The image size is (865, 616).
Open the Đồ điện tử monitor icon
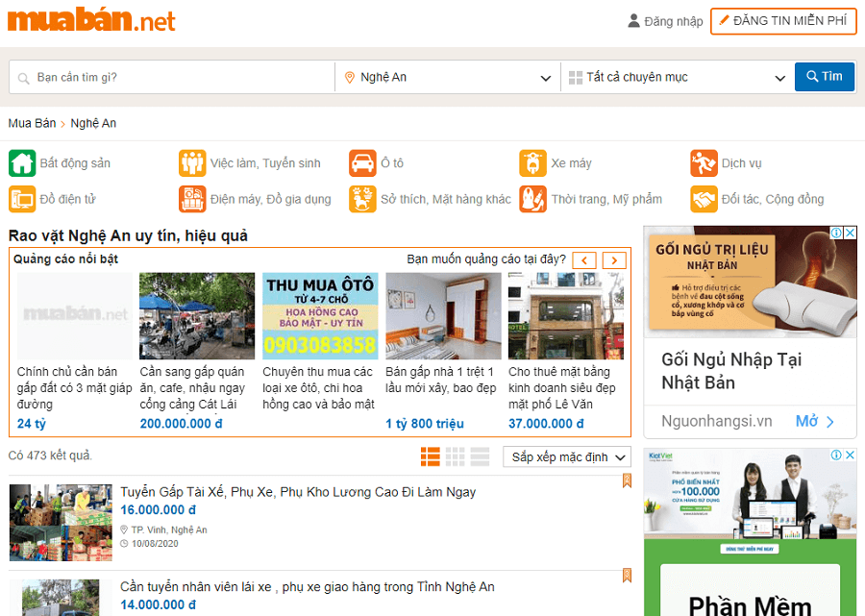coord(22,199)
